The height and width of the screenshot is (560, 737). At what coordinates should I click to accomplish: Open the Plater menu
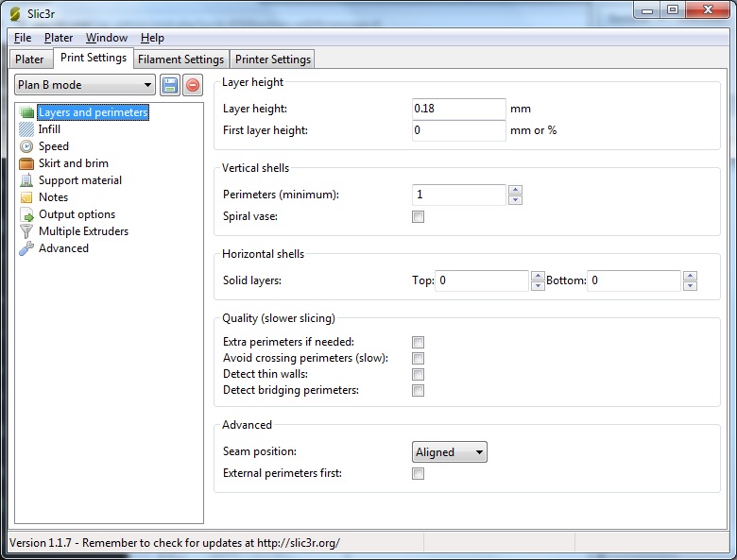pos(59,38)
